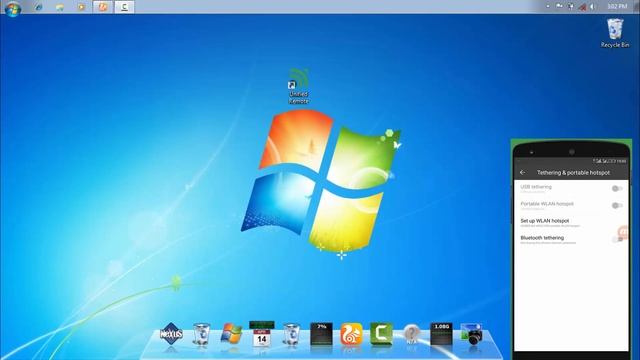Open the Windows Start orb
The width and height of the screenshot is (640, 360).
point(13,8)
